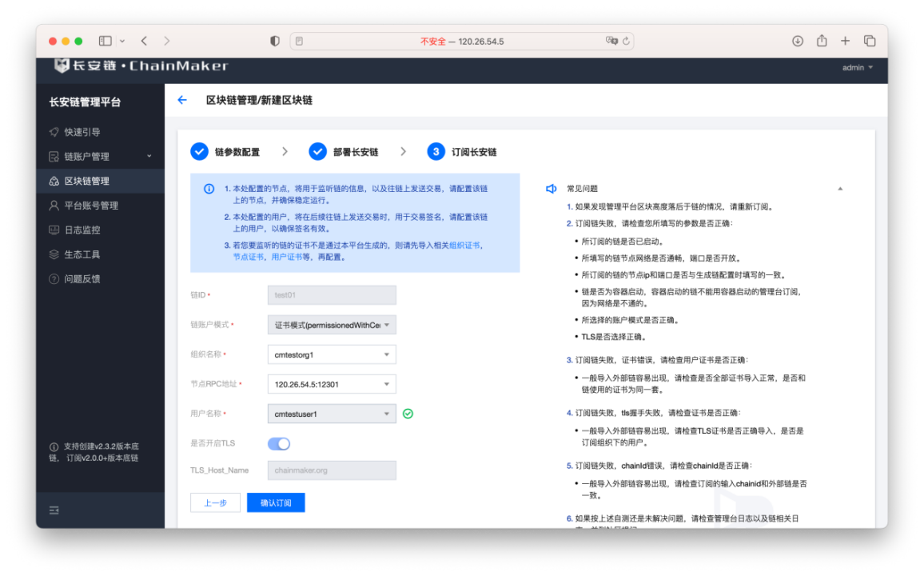Click the 链ID input field
924x576 pixels.
click(332, 294)
